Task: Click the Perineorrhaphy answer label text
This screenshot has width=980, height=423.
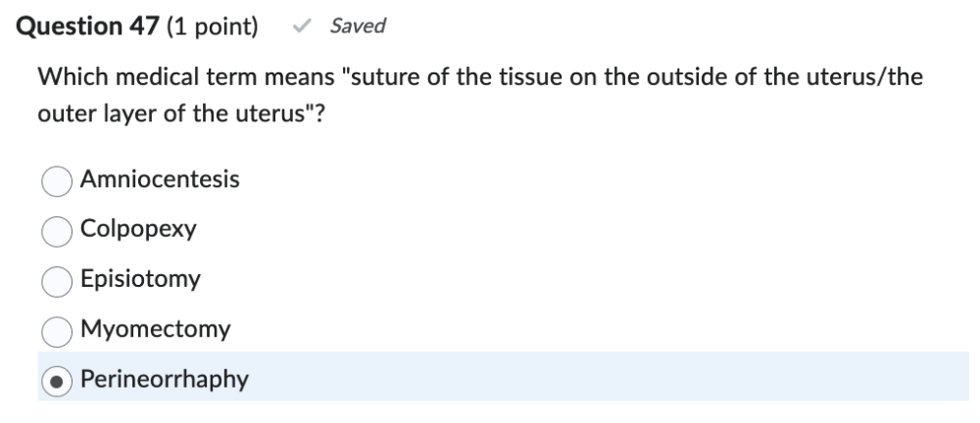Action: tap(165, 378)
